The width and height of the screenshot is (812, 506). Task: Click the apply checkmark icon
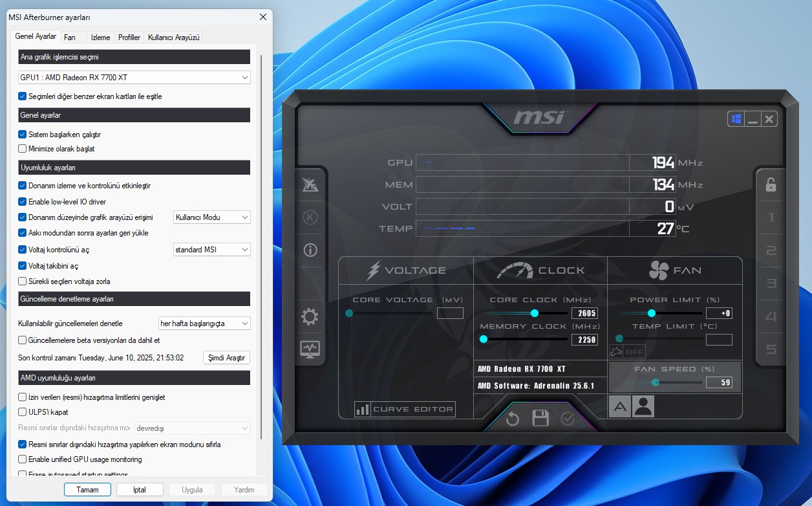click(x=568, y=419)
